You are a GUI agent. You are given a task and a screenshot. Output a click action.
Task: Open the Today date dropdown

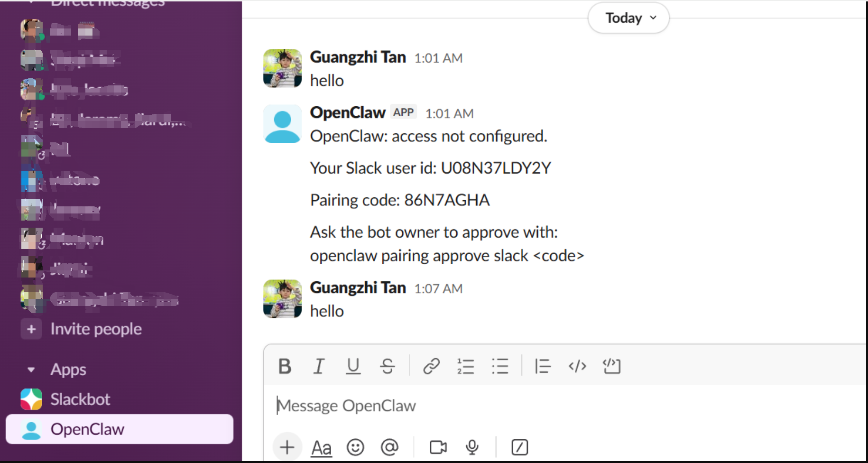(x=628, y=18)
